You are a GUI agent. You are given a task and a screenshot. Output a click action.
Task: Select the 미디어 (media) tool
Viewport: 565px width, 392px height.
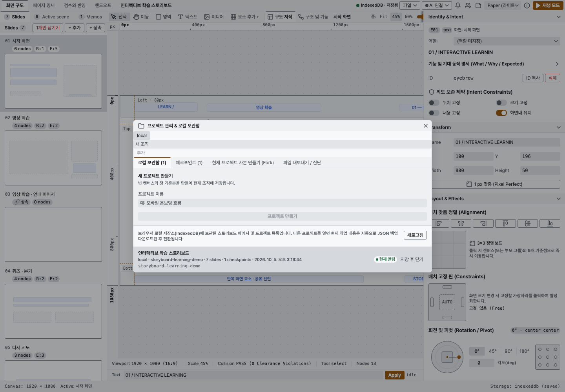click(214, 17)
